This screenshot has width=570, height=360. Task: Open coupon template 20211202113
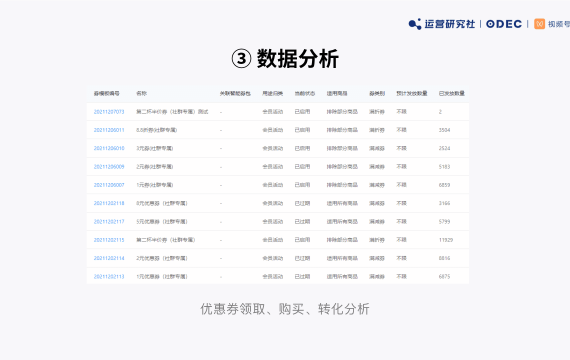(x=109, y=276)
